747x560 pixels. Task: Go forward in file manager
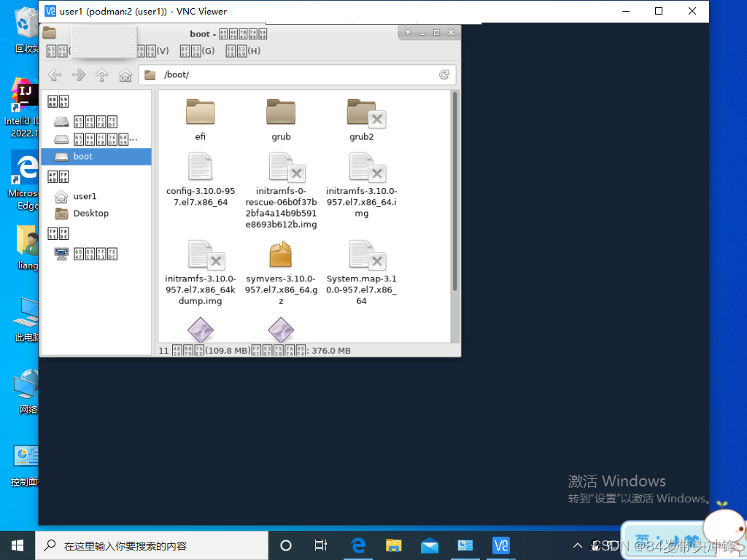pyautogui.click(x=79, y=75)
